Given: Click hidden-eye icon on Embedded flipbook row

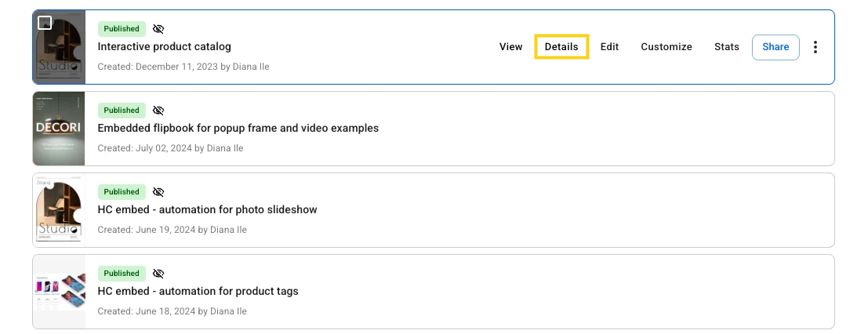Looking at the screenshot, I should click(158, 111).
